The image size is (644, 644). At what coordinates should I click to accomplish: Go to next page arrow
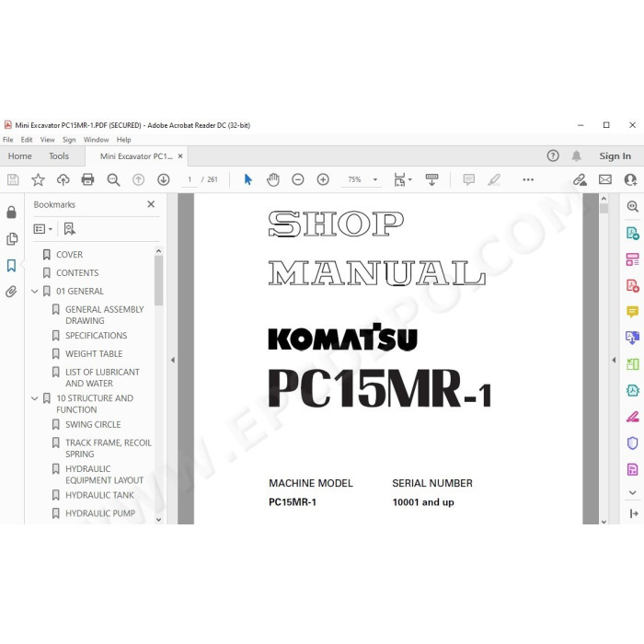coord(164,179)
